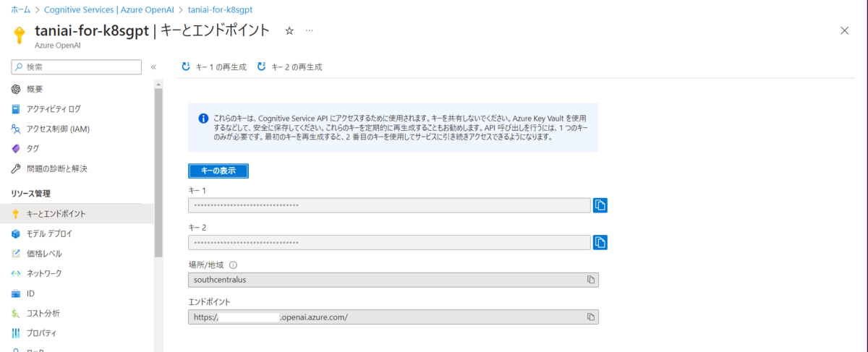Viewport: 868px width, 352px height.
Task: Click the 検索 sidebar search field
Action: (76, 66)
